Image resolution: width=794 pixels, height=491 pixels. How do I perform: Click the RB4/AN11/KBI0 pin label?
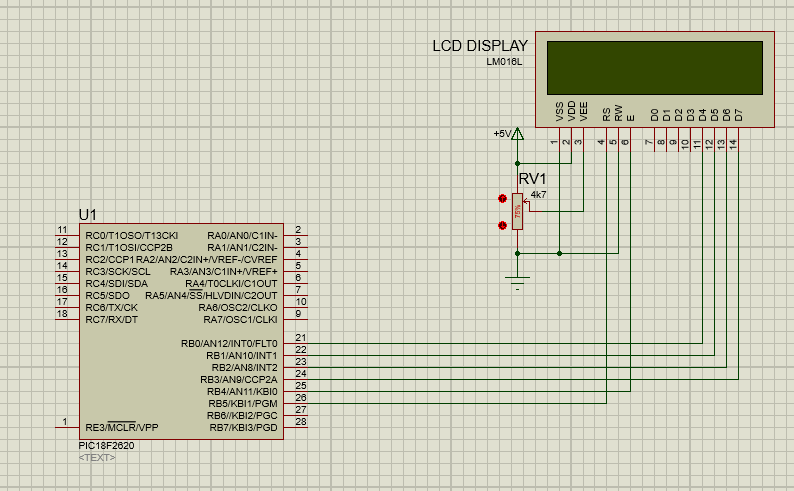tap(242, 392)
